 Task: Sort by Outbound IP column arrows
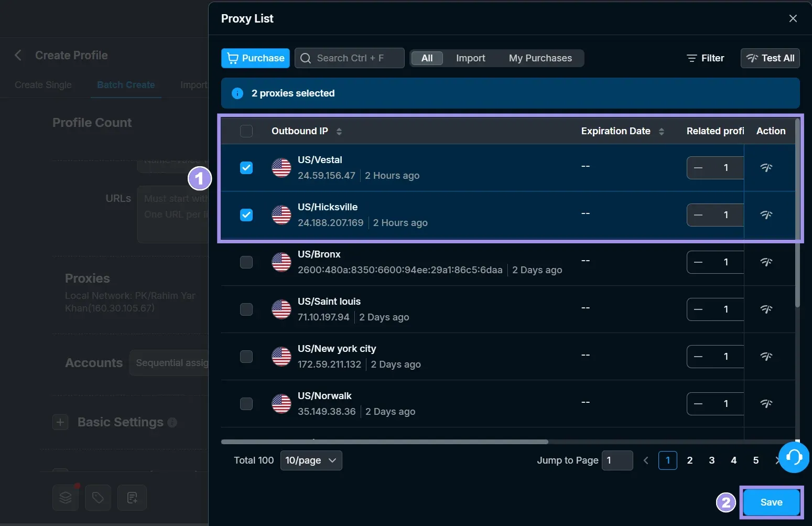click(339, 131)
